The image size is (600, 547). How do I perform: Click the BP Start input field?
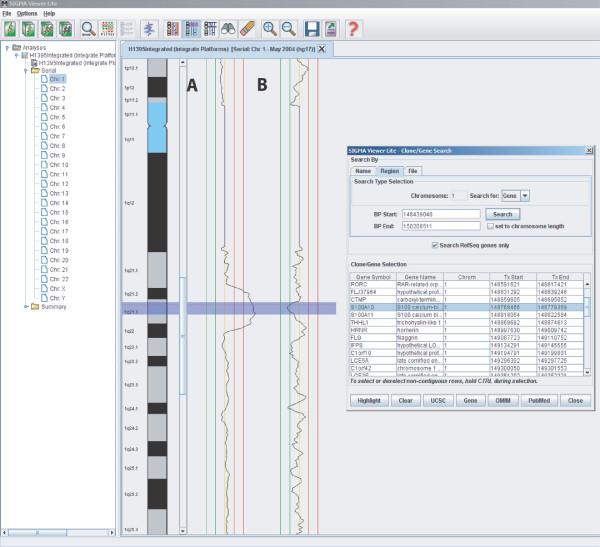pyautogui.click(x=441, y=214)
